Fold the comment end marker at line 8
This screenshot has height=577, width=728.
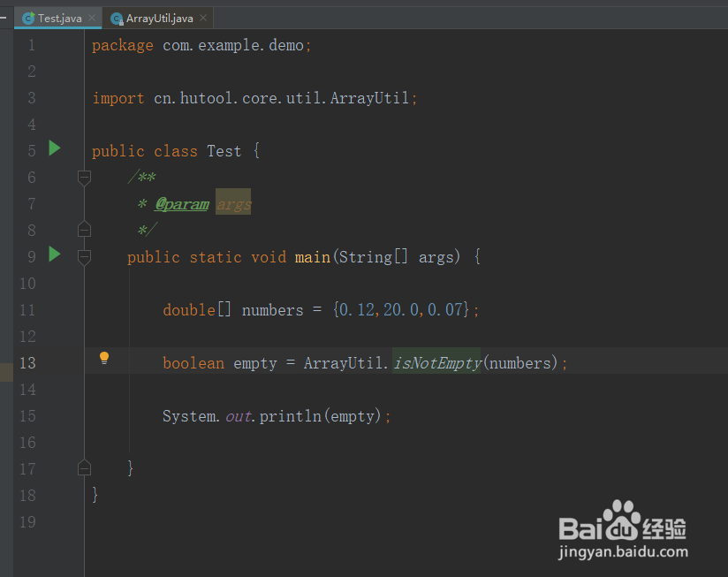click(84, 229)
